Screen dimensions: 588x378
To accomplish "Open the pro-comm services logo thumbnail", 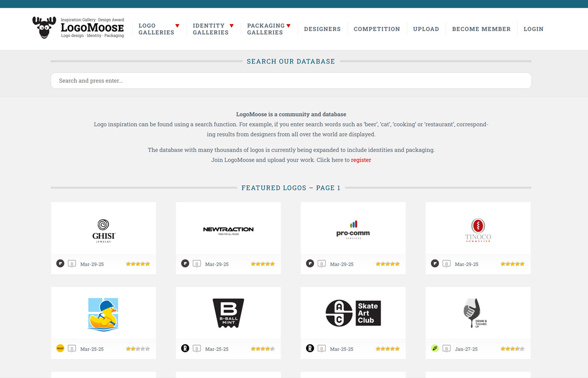I will [353, 228].
